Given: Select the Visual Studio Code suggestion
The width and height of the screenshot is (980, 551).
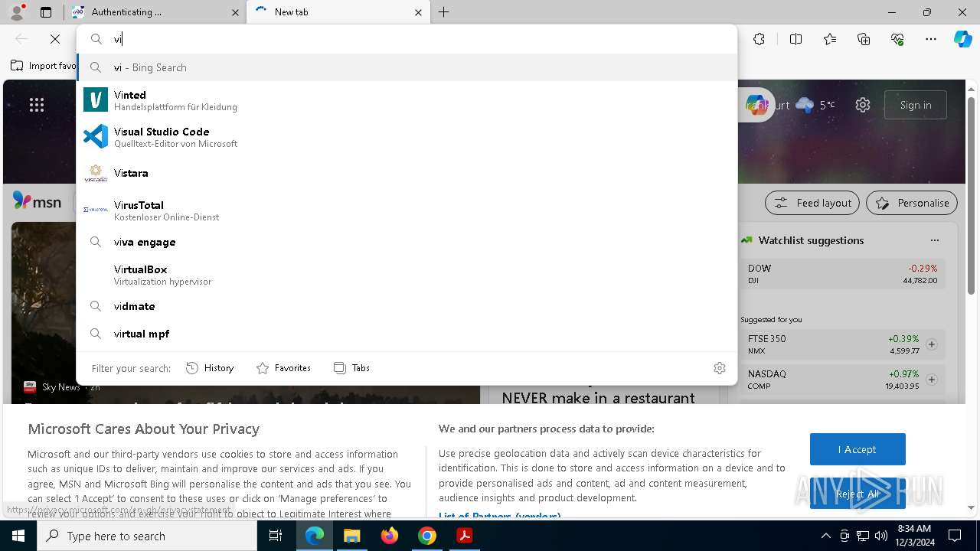Looking at the screenshot, I should 407,137.
